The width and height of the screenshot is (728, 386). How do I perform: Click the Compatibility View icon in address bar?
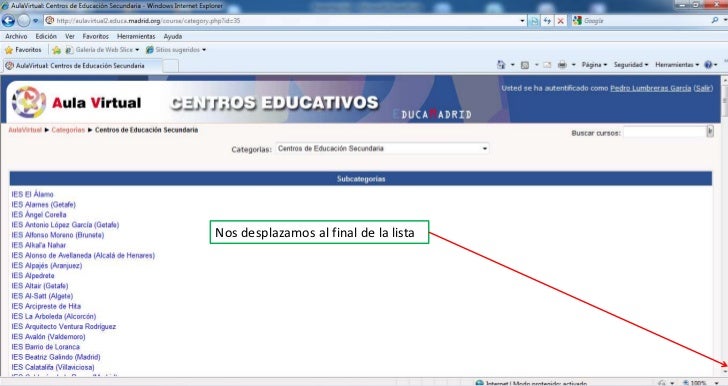click(534, 21)
